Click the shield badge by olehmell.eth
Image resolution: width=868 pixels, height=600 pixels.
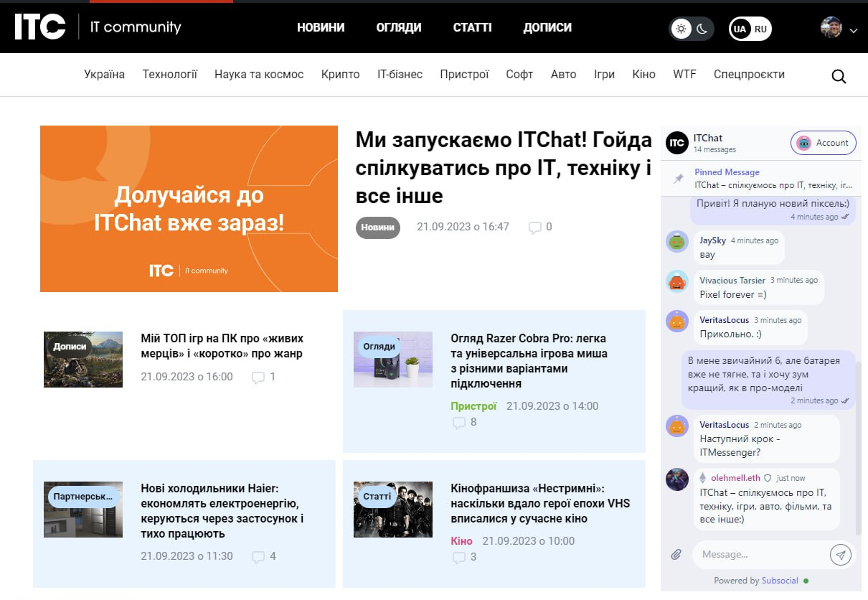coord(767,478)
